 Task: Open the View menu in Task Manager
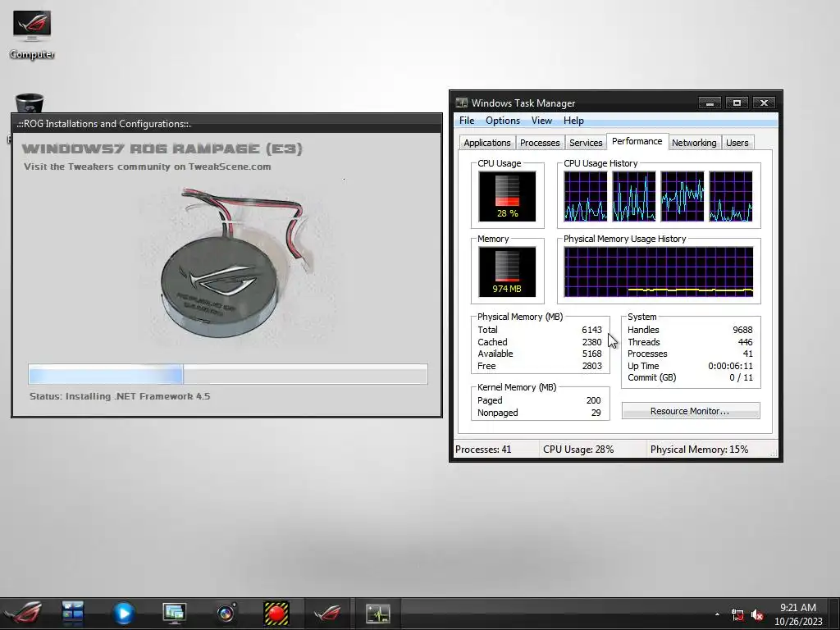coord(541,121)
